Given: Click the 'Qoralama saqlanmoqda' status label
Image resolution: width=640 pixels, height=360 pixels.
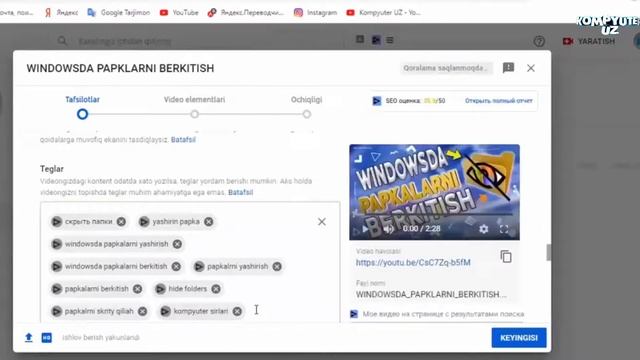Looking at the screenshot, I should pos(446,68).
